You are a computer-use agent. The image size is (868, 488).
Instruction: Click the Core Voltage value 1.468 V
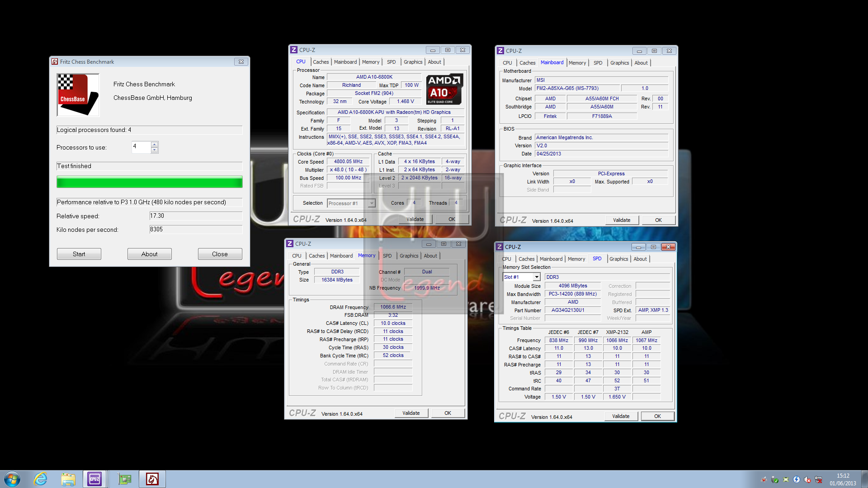tap(405, 102)
